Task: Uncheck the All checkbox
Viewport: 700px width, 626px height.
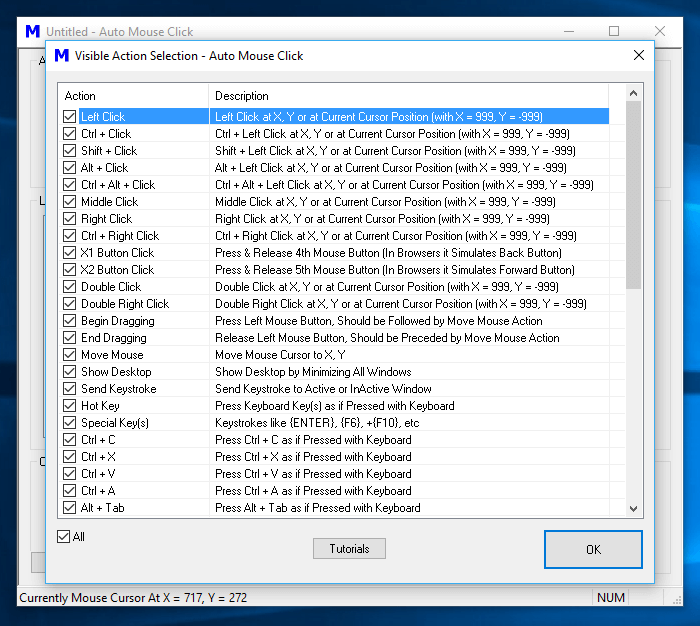Action: pos(63,536)
